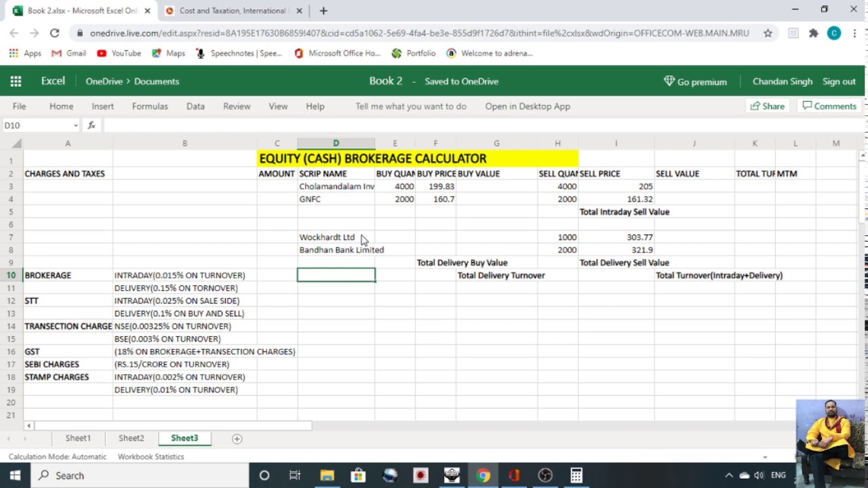Show hidden system tray icons
Image resolution: width=868 pixels, height=488 pixels.
pyautogui.click(x=729, y=475)
